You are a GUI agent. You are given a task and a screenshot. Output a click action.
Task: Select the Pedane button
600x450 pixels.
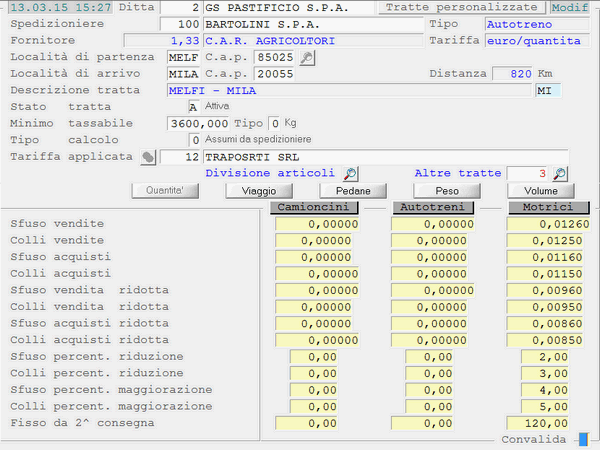pyautogui.click(x=353, y=191)
